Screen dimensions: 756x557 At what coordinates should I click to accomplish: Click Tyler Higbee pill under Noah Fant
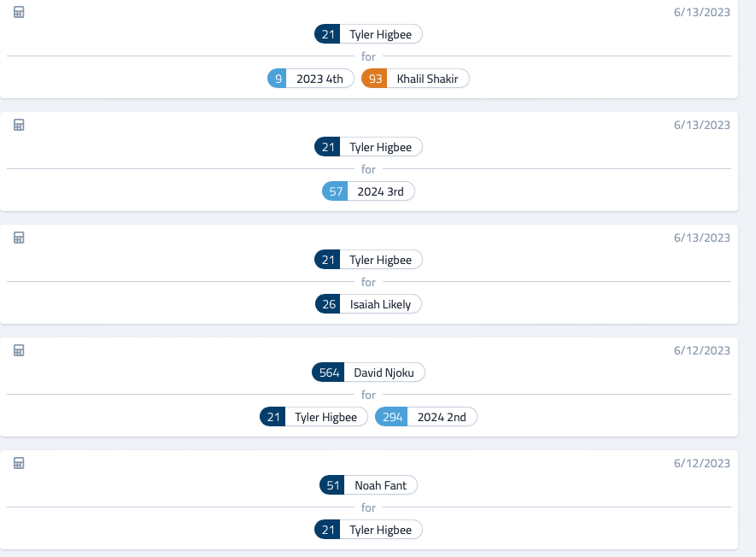click(368, 530)
